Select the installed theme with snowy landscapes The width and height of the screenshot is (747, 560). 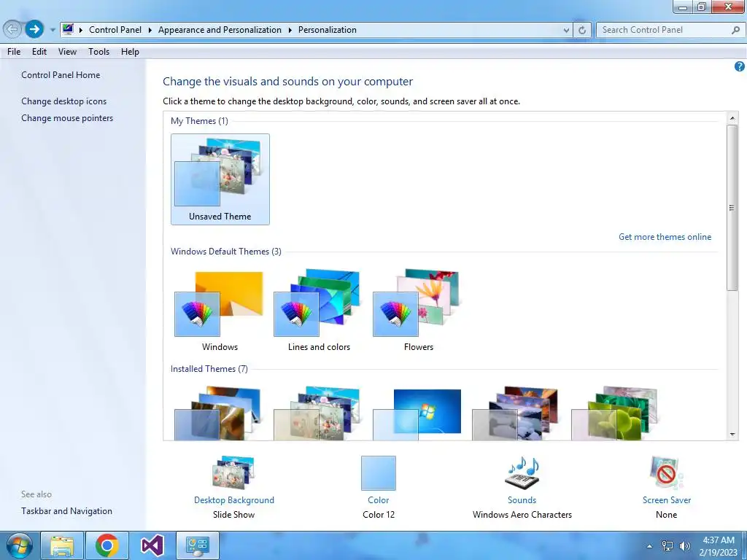click(x=516, y=413)
